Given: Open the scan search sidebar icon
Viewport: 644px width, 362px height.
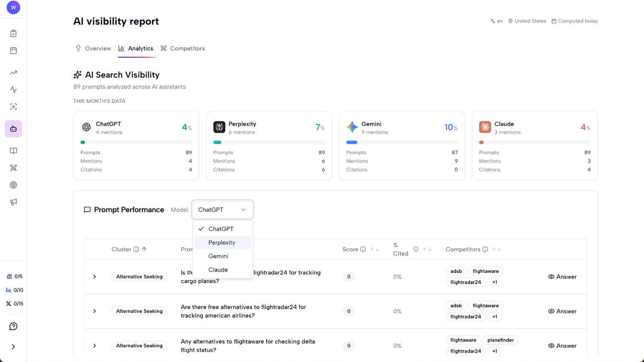Looking at the screenshot, I should click(x=13, y=107).
